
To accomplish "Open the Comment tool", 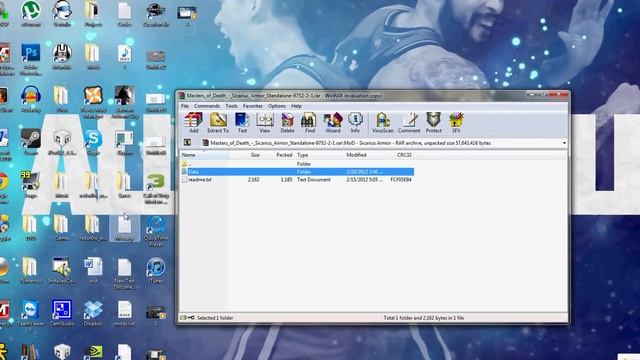I will (x=409, y=123).
